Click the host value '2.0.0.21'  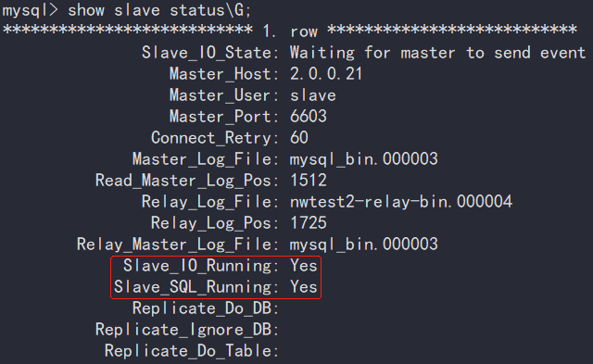[x=326, y=74]
